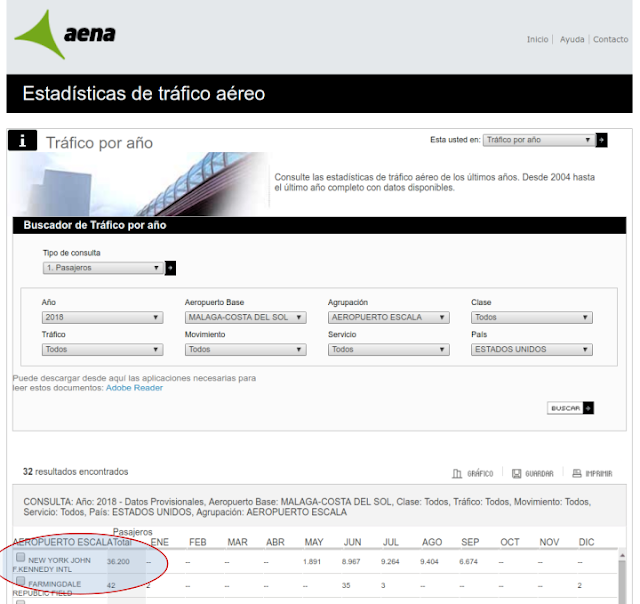Click the airport terminal banner image
Viewport: 640px width, 604px height.
click(x=141, y=184)
